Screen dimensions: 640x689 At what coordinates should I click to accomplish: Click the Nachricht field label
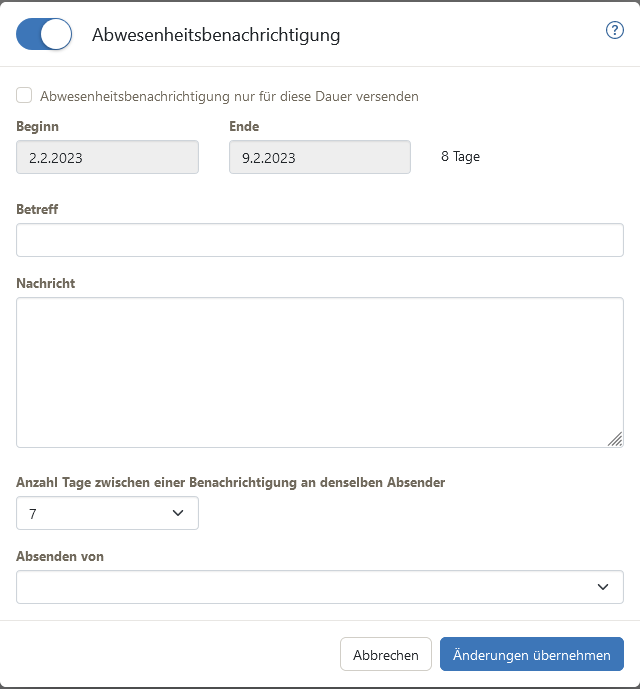coord(46,283)
